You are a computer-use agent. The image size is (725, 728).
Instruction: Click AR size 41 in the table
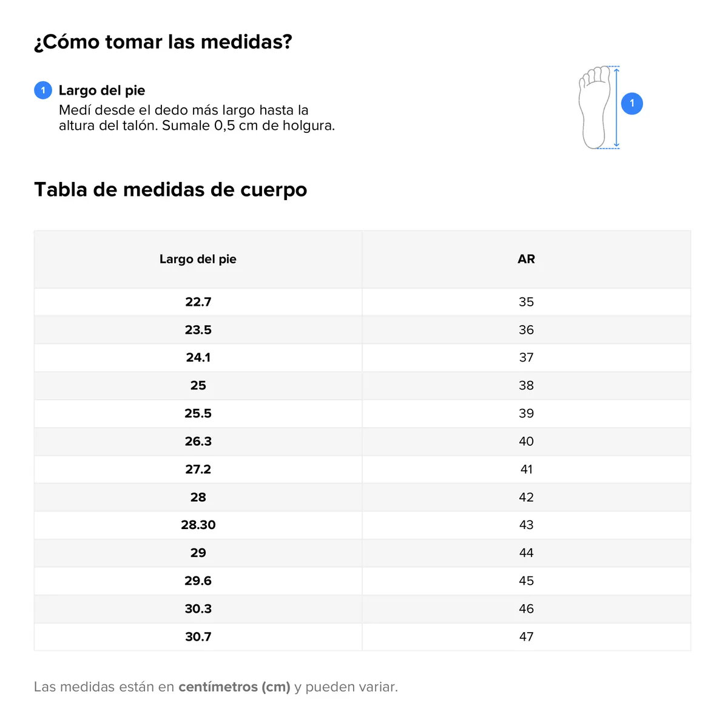click(526, 470)
